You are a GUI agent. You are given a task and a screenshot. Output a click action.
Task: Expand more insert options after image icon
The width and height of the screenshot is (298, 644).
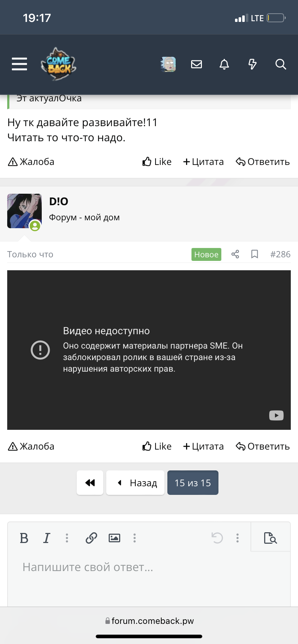135,538
